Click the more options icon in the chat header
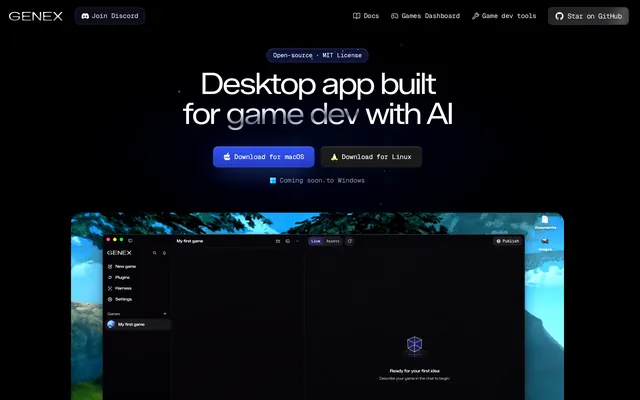The width and height of the screenshot is (640, 400). [298, 241]
